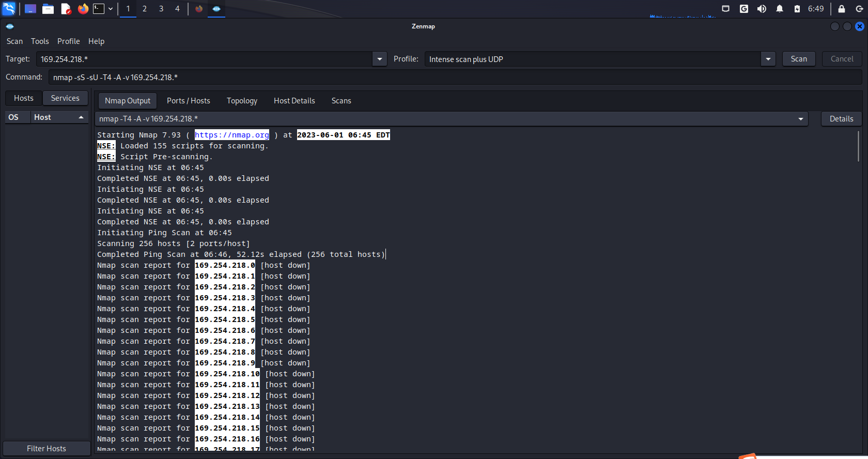Click the 'Loaded 155 scripts' NSE line
Screen dimensions: 868x459
coord(183,146)
